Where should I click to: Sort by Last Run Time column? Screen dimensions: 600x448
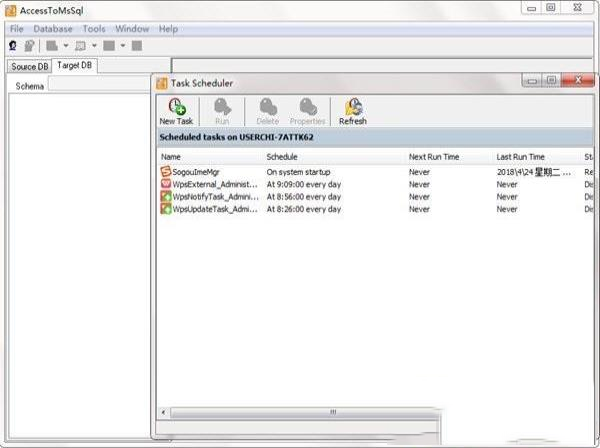pyautogui.click(x=520, y=157)
